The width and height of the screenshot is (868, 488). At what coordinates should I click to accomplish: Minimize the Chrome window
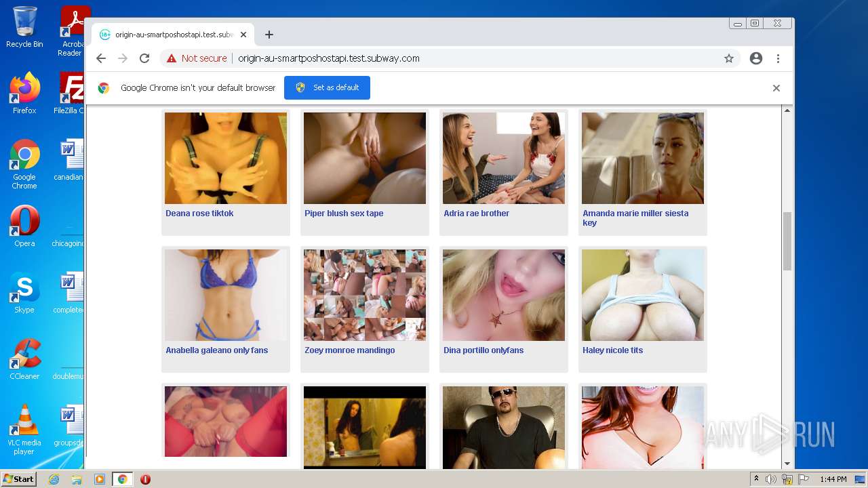tap(738, 24)
